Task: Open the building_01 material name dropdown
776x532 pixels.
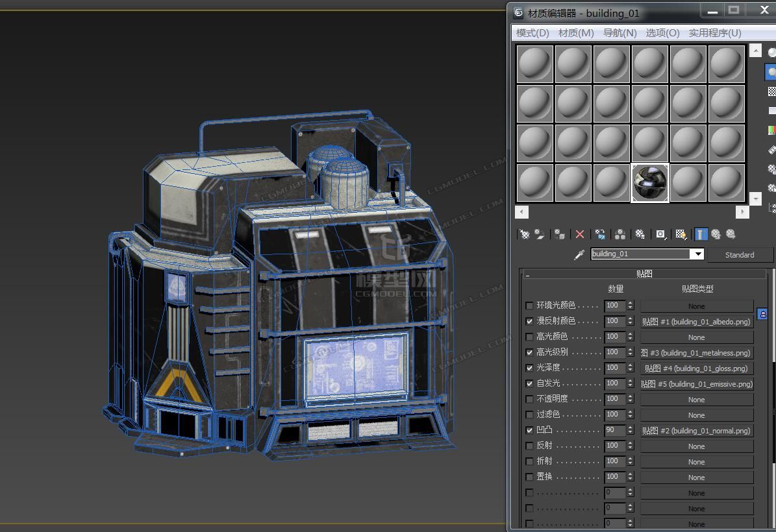Action: coord(698,254)
